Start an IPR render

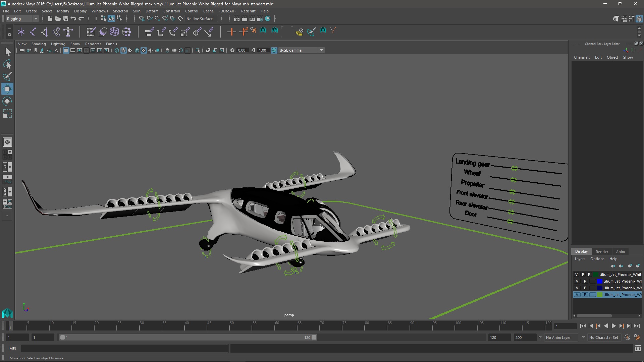[x=252, y=19]
